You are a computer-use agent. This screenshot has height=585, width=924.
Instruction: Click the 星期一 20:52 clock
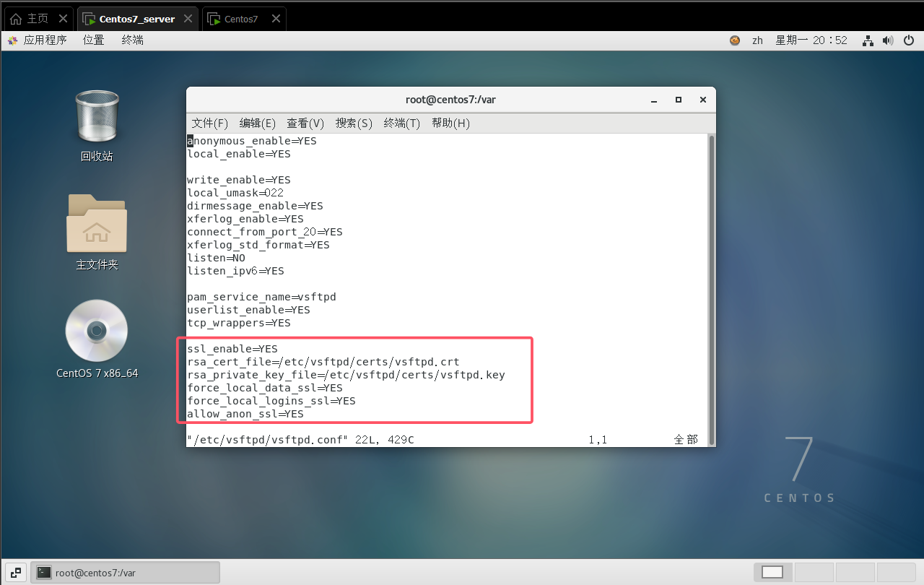[x=811, y=40]
